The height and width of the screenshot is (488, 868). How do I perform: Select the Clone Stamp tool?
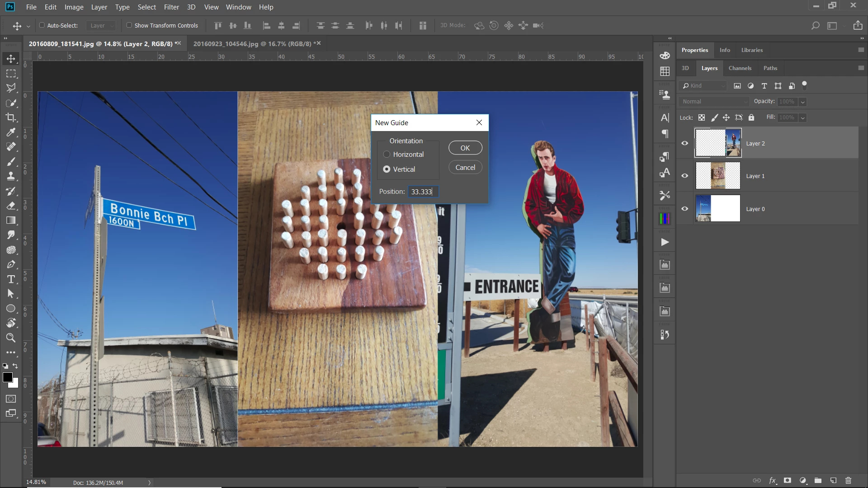click(11, 176)
